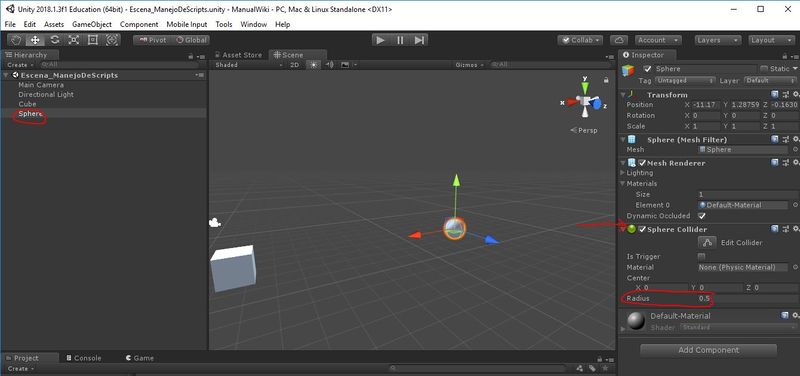800x376 pixels.
Task: Select the Rect transform tool
Action: point(92,40)
